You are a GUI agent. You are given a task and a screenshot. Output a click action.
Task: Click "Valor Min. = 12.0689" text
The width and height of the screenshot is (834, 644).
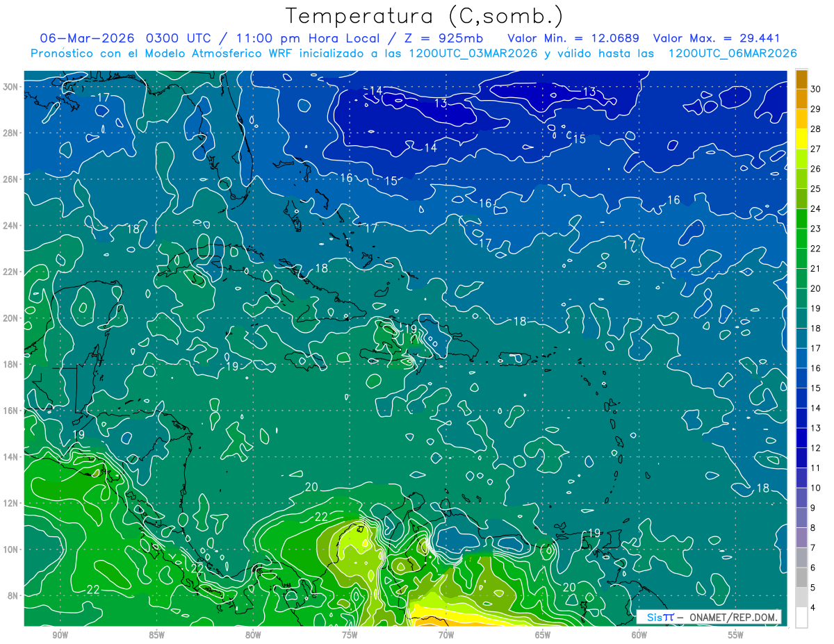click(x=574, y=38)
